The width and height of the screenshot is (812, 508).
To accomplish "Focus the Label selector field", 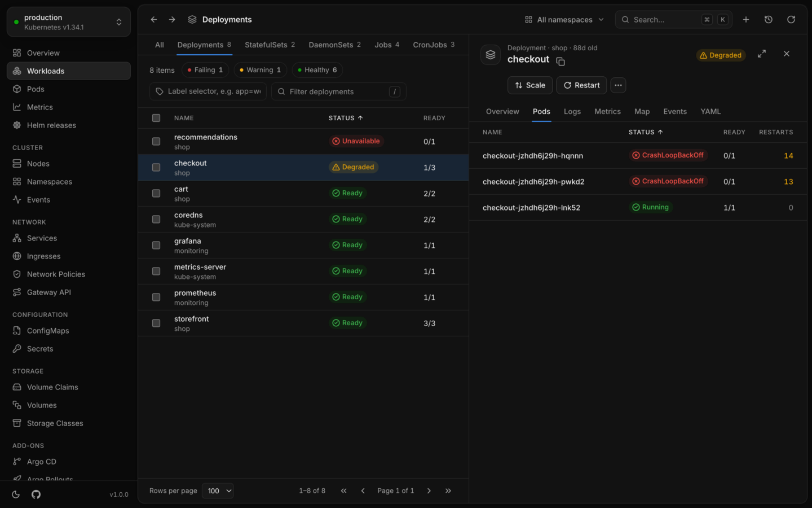I will pyautogui.click(x=208, y=91).
